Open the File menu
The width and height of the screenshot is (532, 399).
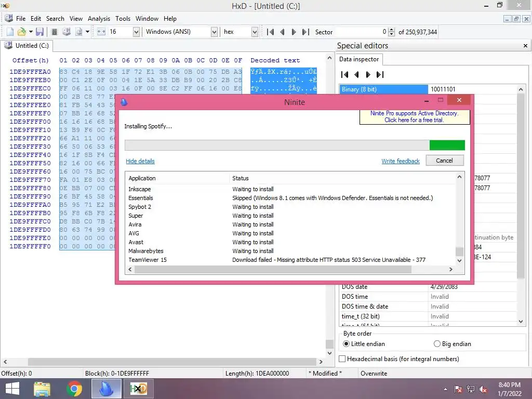click(21, 19)
